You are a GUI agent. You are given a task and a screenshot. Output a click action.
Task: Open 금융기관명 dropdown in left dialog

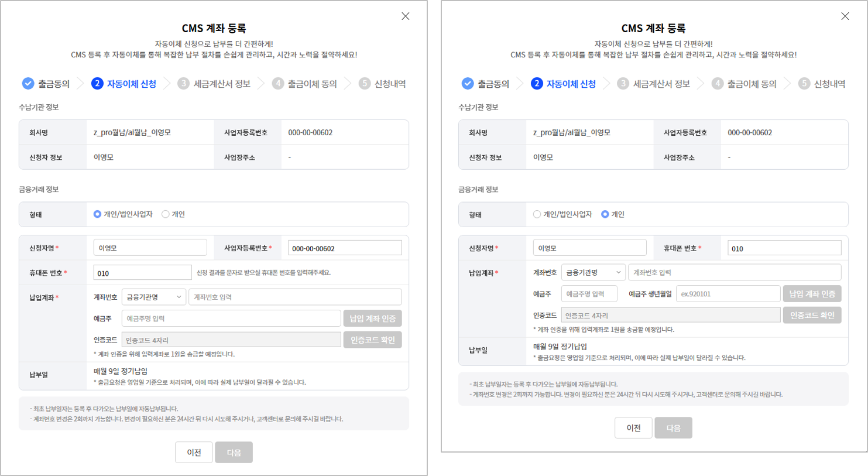pyautogui.click(x=154, y=297)
